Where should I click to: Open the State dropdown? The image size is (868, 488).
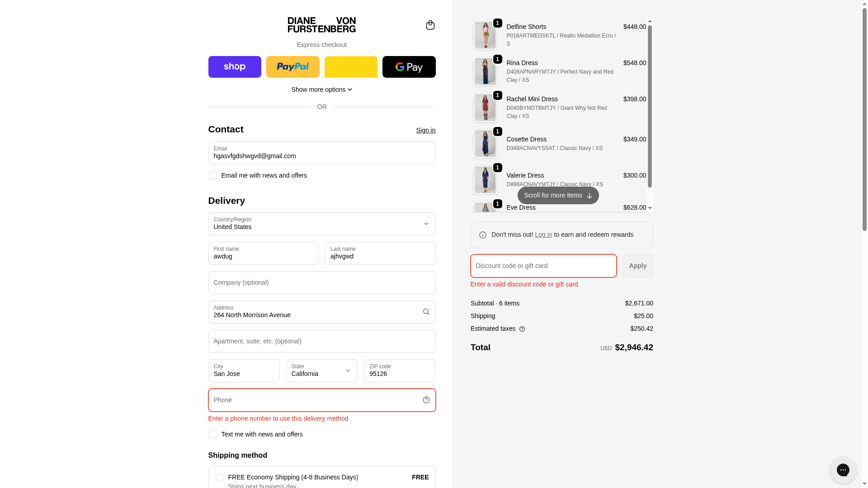pos(321,371)
